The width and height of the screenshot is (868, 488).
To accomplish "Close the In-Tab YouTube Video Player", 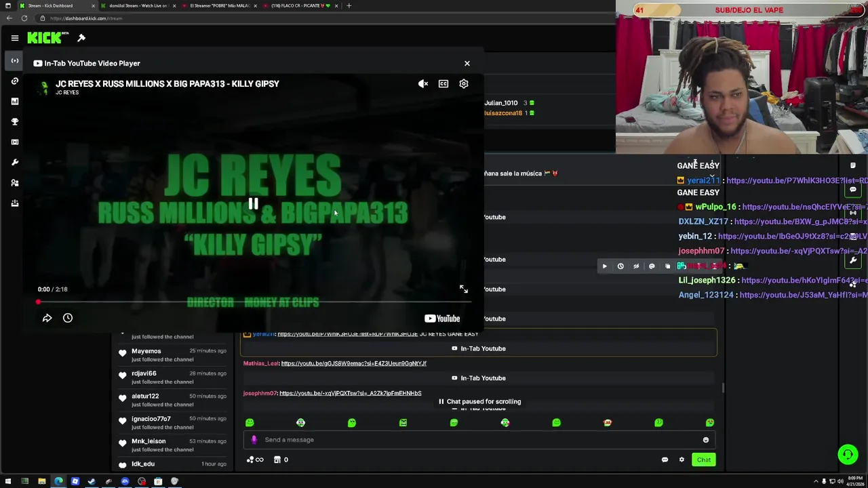I will point(467,63).
